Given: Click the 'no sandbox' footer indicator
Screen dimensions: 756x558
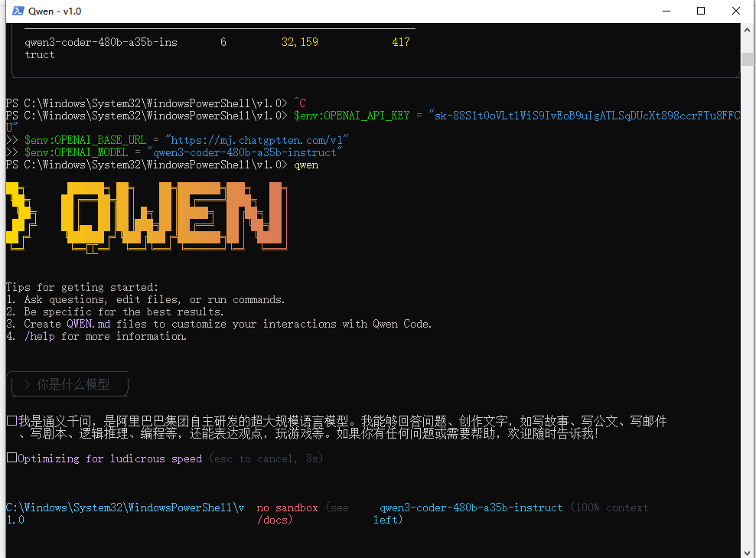Looking at the screenshot, I should coord(288,507).
